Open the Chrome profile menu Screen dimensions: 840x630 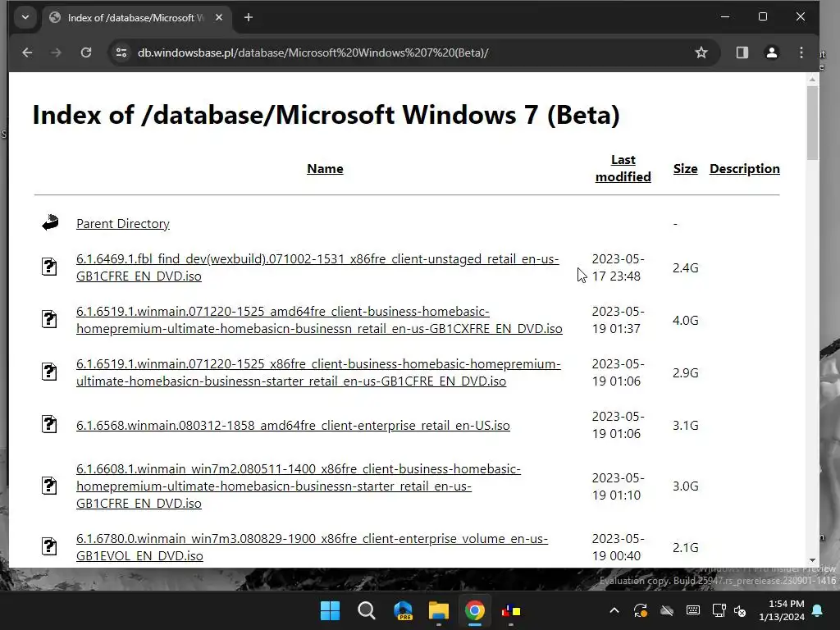coord(771,52)
